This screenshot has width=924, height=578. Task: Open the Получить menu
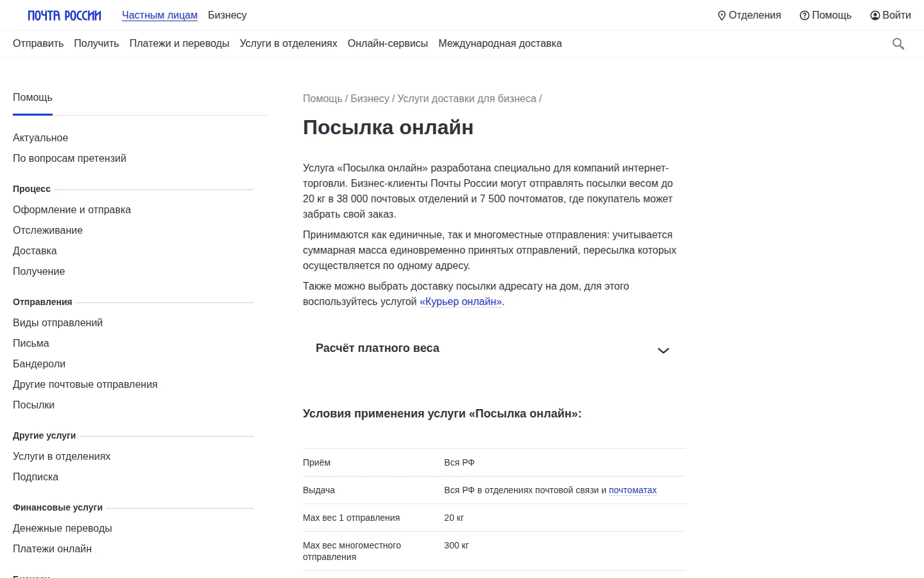pos(96,44)
